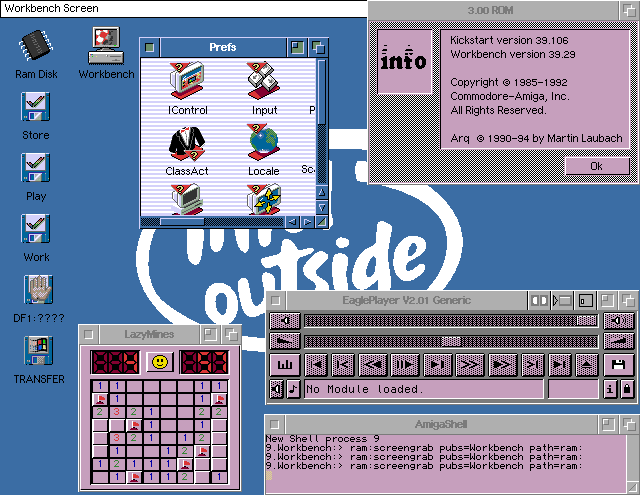The height and width of the screenshot is (495, 640).
Task: Restart game with LazyMines smiley button
Action: 160,362
